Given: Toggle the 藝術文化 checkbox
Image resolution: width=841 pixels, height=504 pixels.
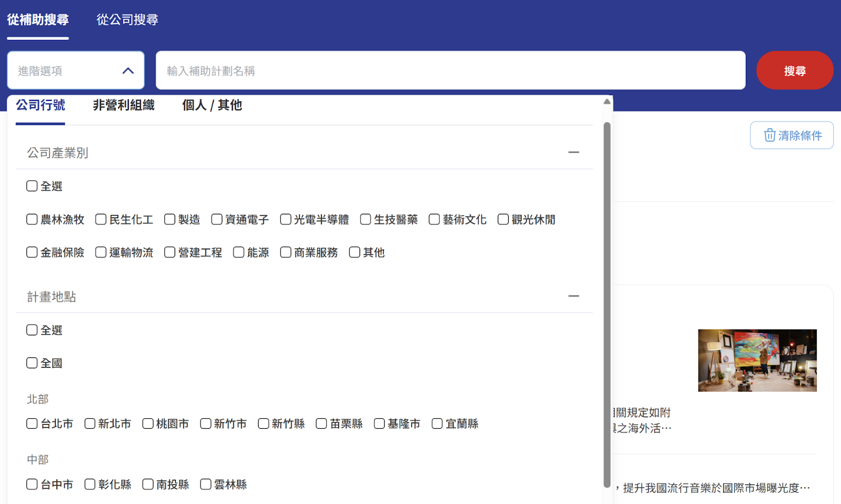Looking at the screenshot, I should point(434,219).
